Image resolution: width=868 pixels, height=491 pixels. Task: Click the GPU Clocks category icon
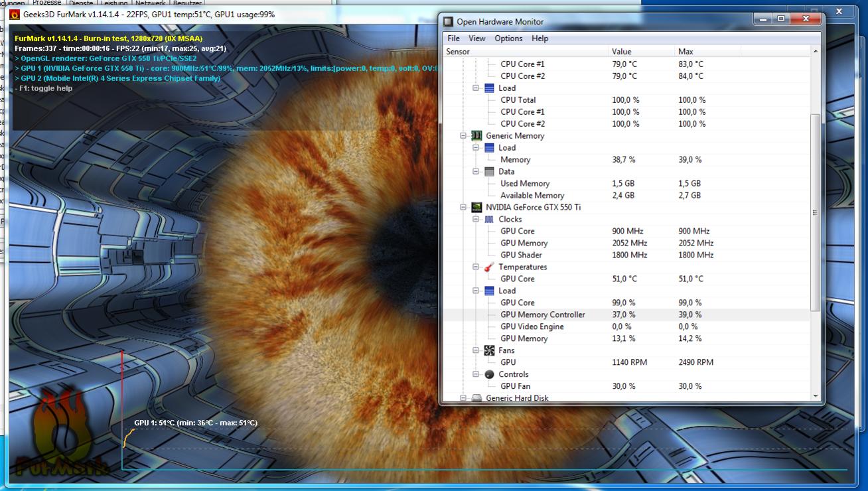(x=489, y=219)
